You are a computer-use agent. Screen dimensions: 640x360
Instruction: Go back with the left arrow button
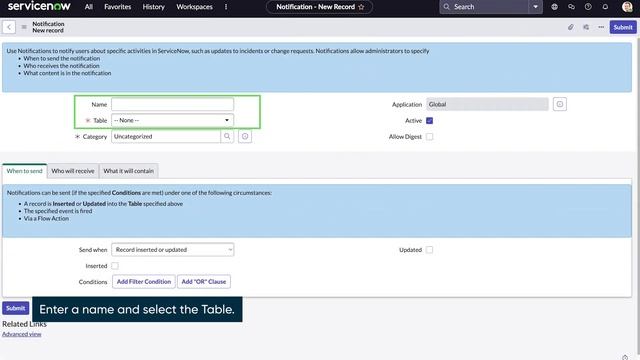pyautogui.click(x=9, y=27)
